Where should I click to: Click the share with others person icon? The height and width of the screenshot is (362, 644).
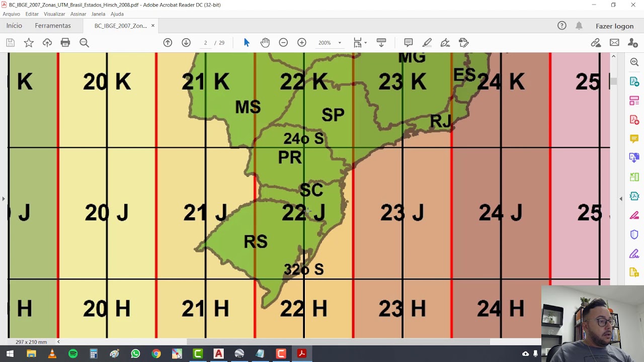coord(633,43)
